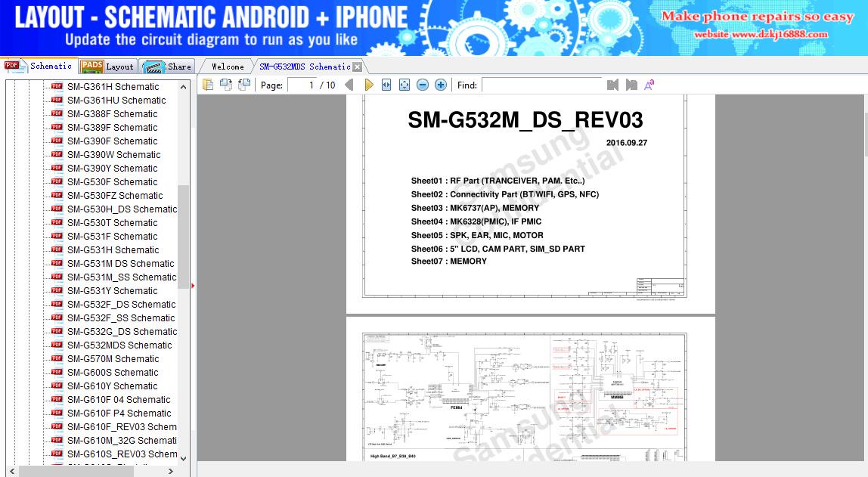The height and width of the screenshot is (477, 868).
Task: Open SM-G361H Schematic in the tree
Action: point(113,87)
